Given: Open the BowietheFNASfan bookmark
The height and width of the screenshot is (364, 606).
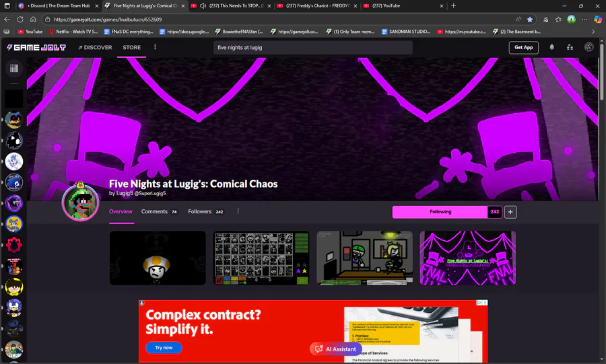Looking at the screenshot, I should point(239,32).
